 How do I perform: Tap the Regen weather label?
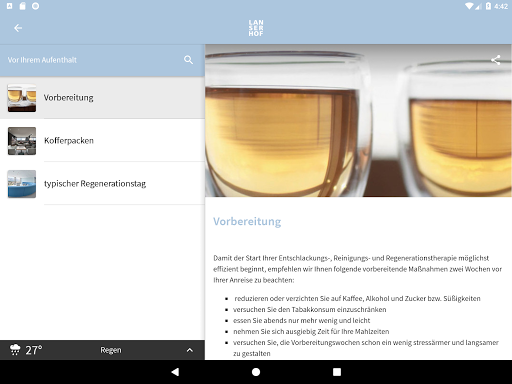click(x=111, y=350)
